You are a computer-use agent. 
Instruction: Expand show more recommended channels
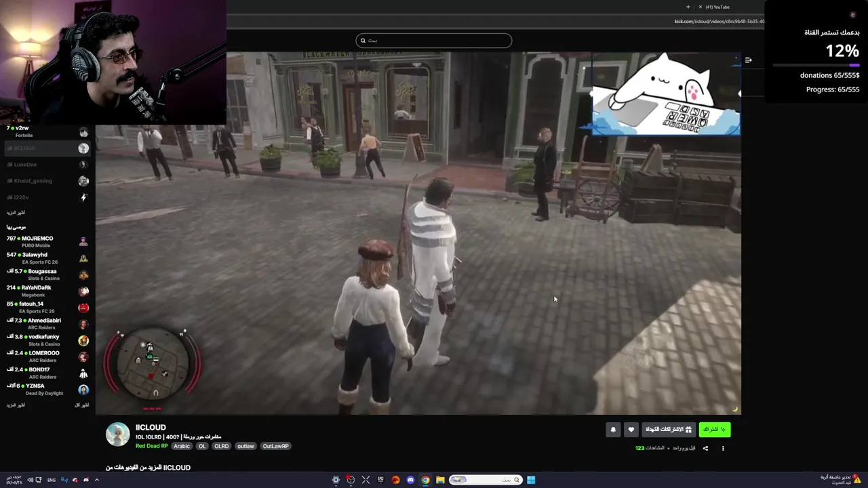pos(16,405)
